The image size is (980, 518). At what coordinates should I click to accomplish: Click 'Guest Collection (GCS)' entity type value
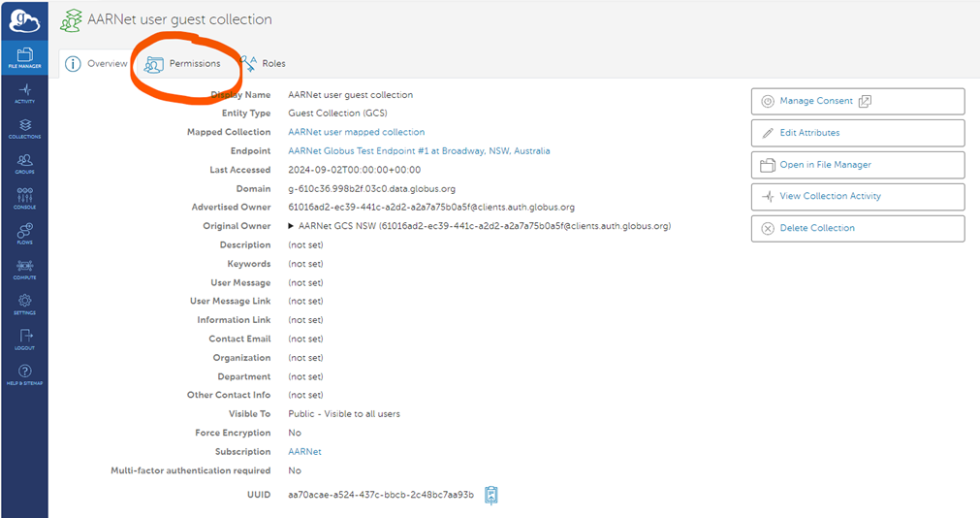(x=337, y=113)
